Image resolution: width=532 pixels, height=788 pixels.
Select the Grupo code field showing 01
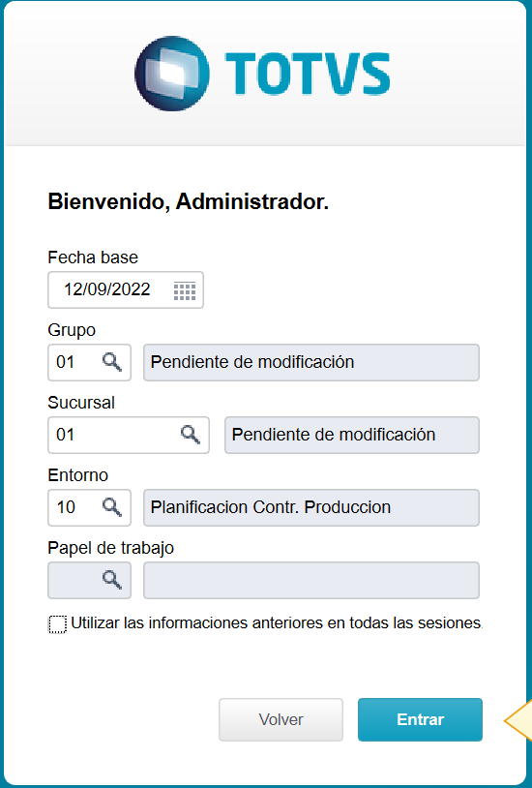89,362
